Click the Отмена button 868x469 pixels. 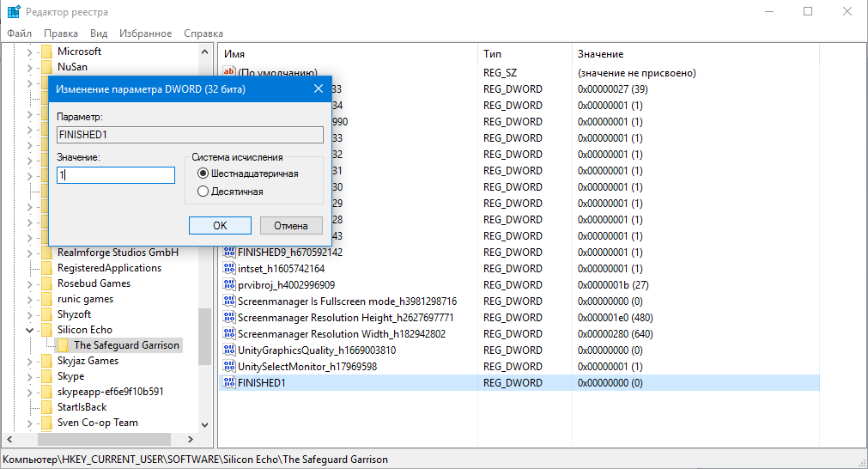[x=291, y=225]
